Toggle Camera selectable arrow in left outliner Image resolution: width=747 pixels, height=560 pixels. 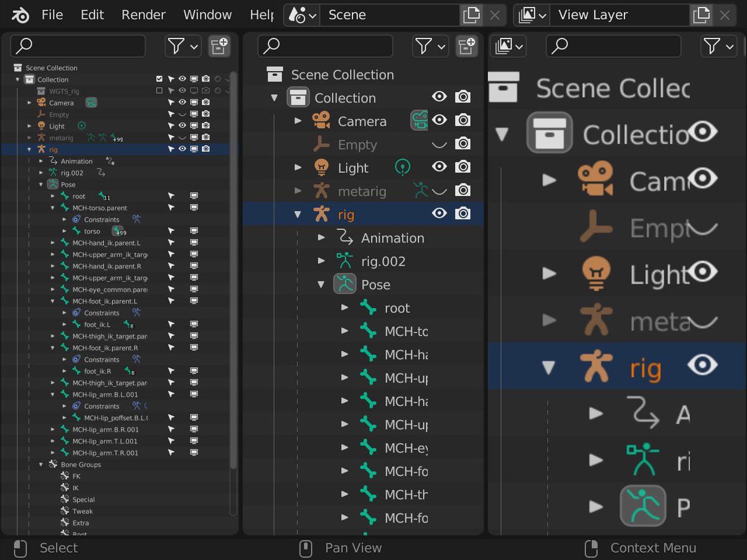(171, 103)
